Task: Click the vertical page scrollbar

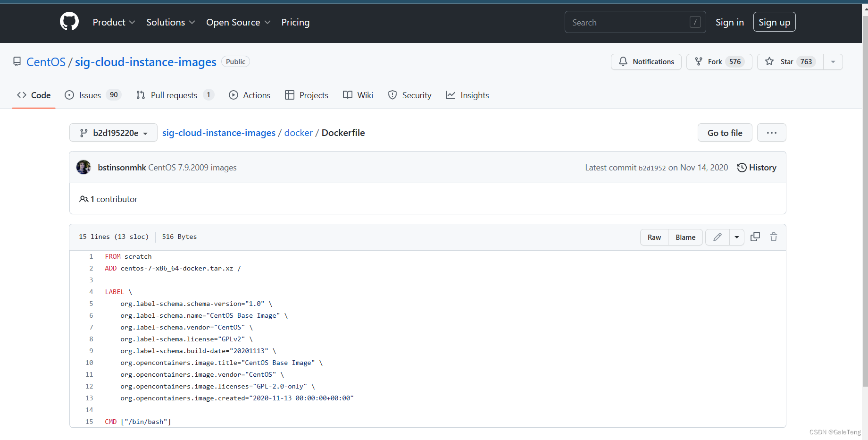Action: coord(865,201)
